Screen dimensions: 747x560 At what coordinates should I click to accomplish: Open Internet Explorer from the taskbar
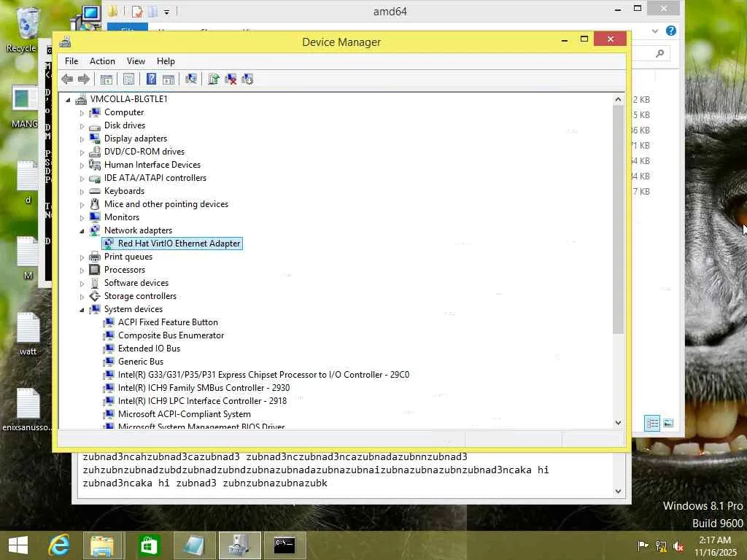(59, 545)
